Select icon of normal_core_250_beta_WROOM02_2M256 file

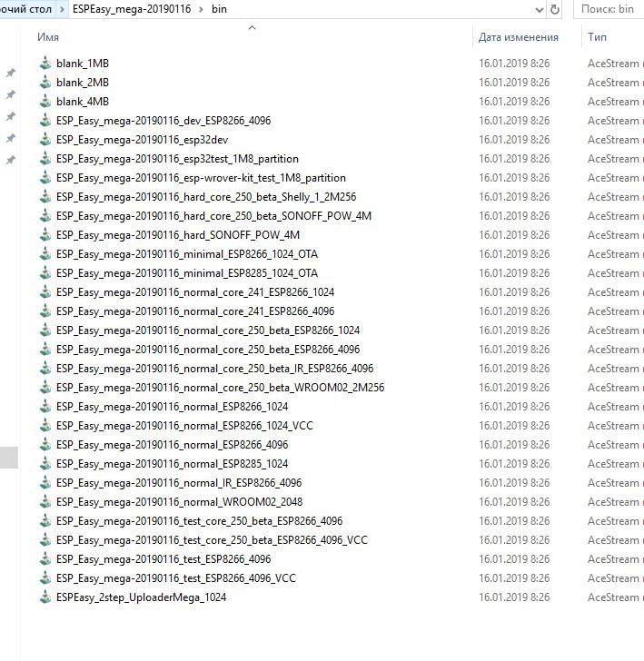45,388
